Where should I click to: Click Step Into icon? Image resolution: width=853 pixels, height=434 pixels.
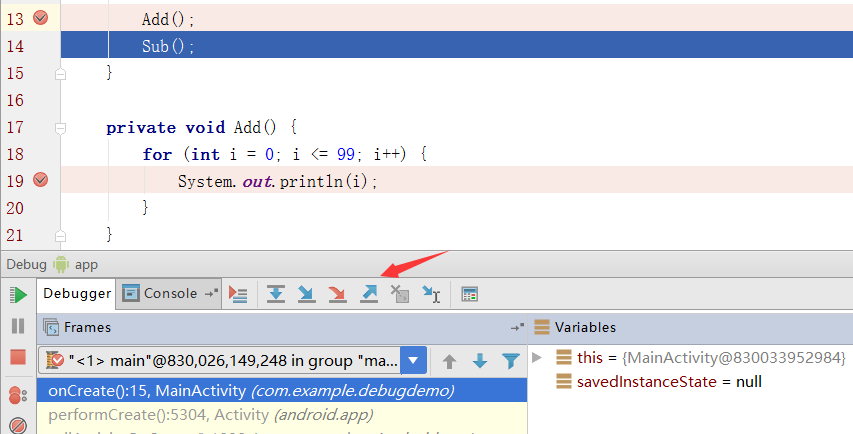point(307,294)
